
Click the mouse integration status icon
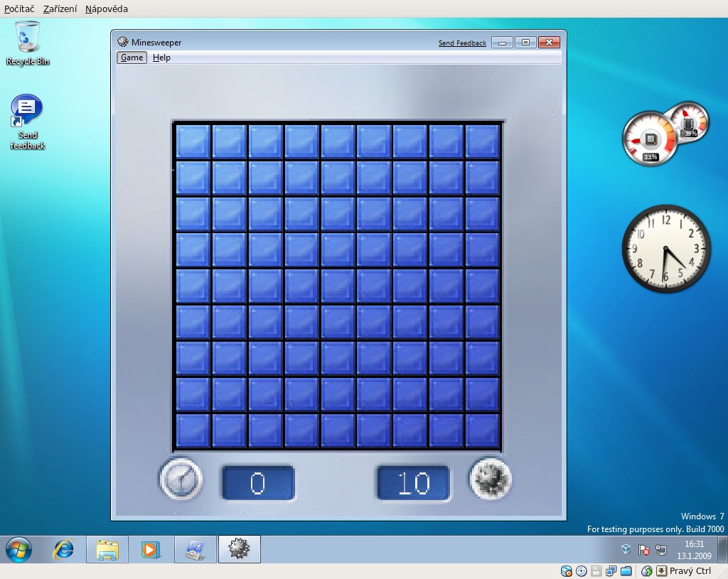(647, 571)
